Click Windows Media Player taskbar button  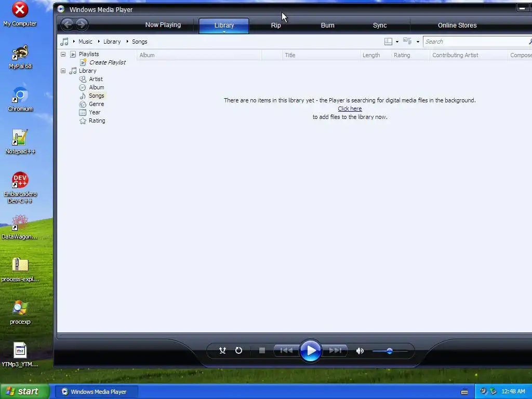click(97, 392)
